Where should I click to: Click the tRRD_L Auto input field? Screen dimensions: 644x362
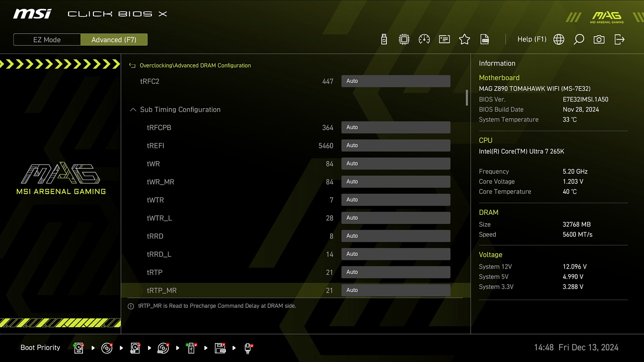tap(396, 254)
